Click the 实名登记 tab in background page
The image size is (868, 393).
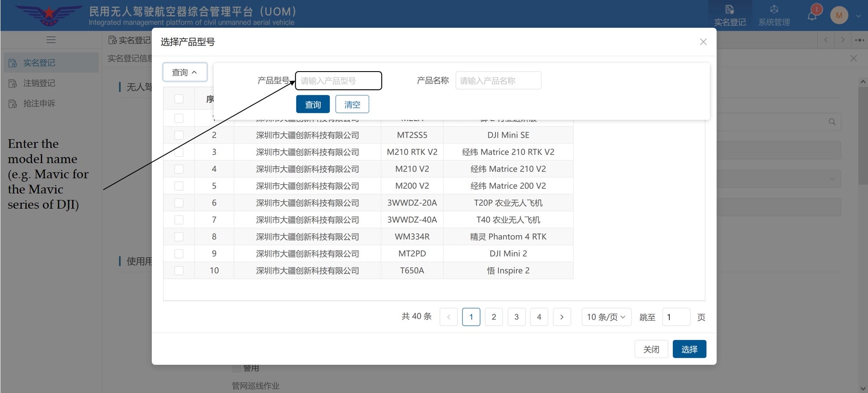129,40
